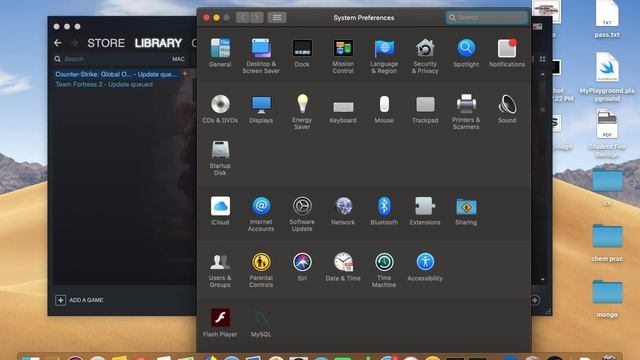Click Steam back navigation arrow
The image size is (640, 360).
coord(58,43)
